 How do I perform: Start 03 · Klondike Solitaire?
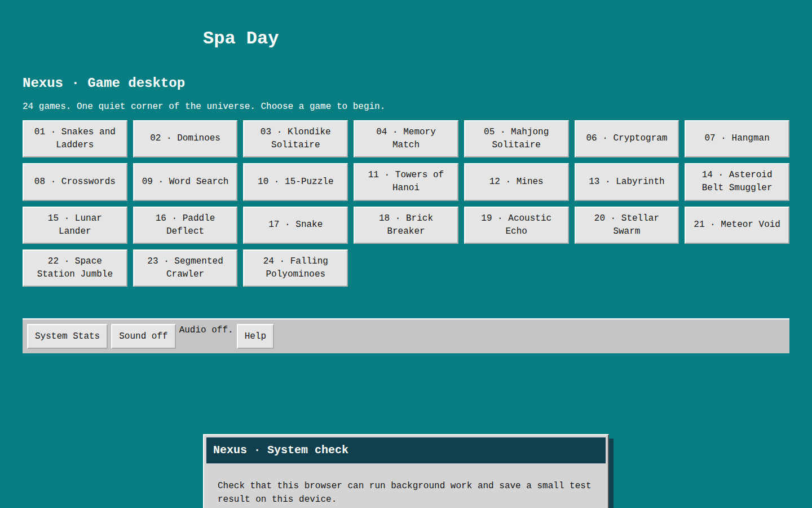(x=295, y=138)
